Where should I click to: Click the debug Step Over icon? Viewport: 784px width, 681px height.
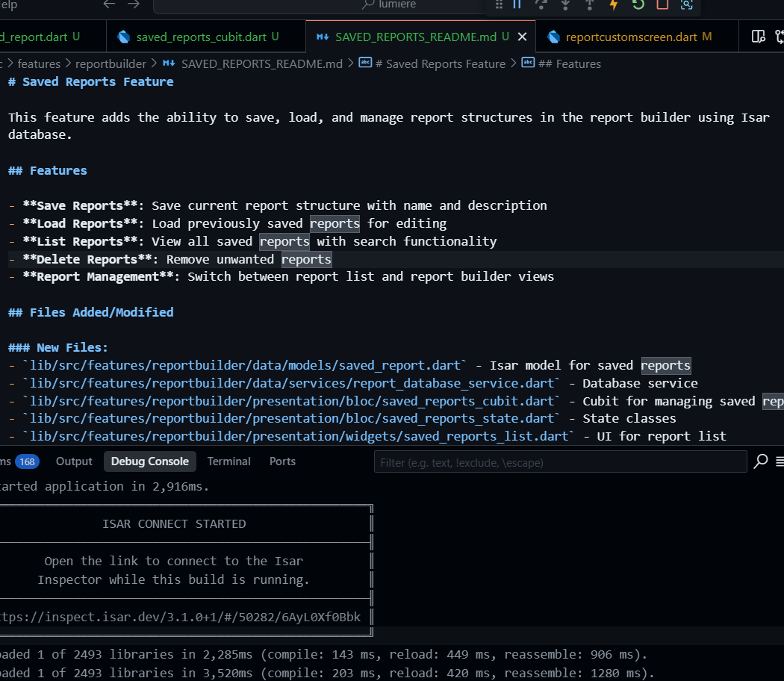pyautogui.click(x=541, y=4)
